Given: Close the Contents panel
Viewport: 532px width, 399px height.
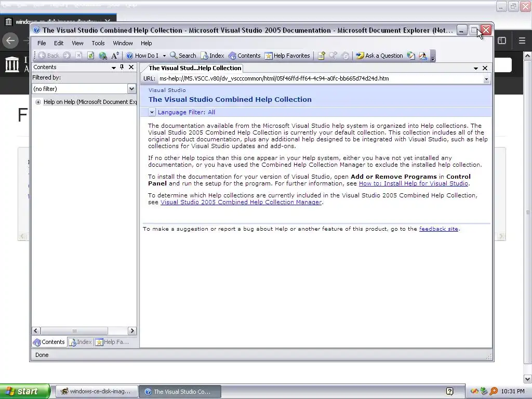Looking at the screenshot, I should 131,67.
